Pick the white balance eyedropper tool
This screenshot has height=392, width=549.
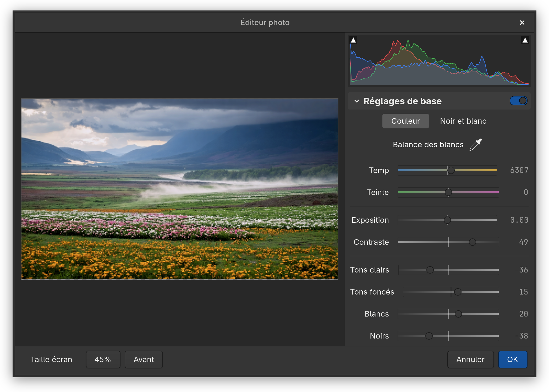(x=475, y=145)
